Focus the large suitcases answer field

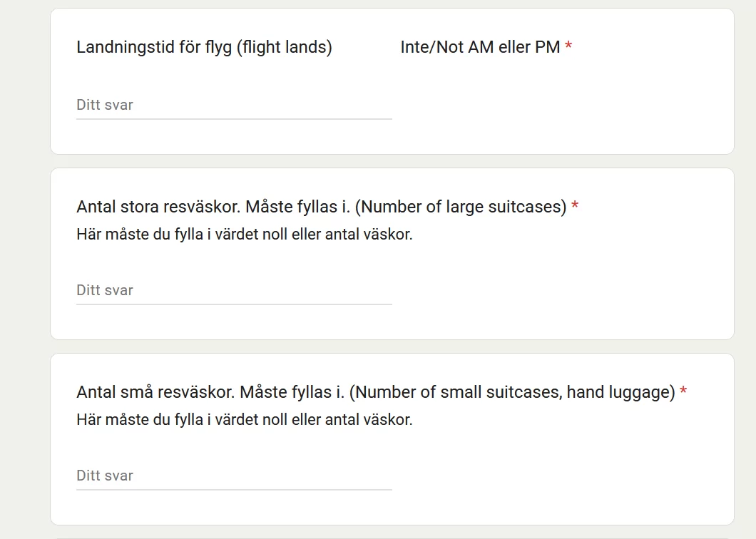(x=234, y=291)
